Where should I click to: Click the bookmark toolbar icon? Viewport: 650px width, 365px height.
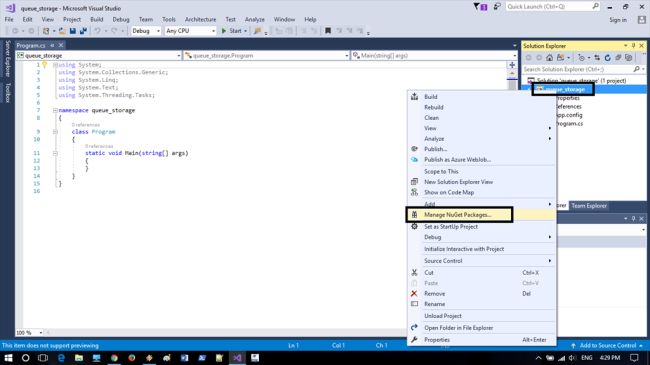(x=328, y=31)
